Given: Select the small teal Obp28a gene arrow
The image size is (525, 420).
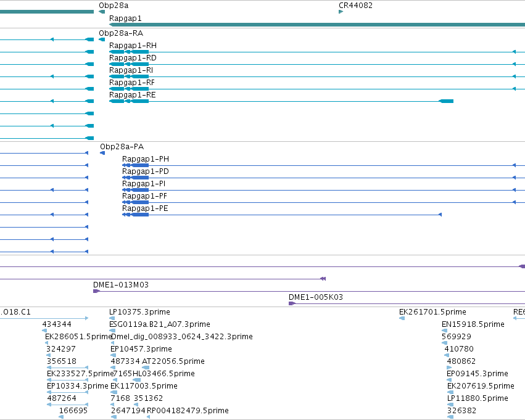Looking at the screenshot, I should (x=102, y=12).
